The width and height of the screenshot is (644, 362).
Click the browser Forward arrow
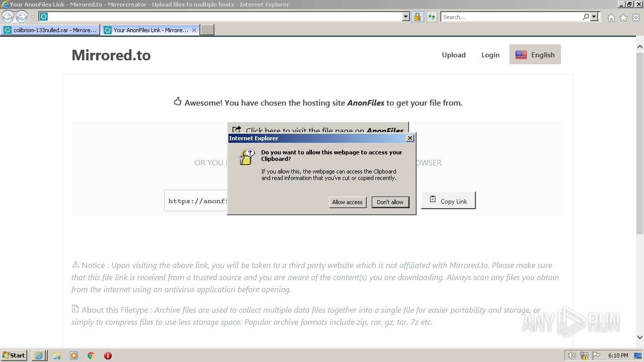22,17
